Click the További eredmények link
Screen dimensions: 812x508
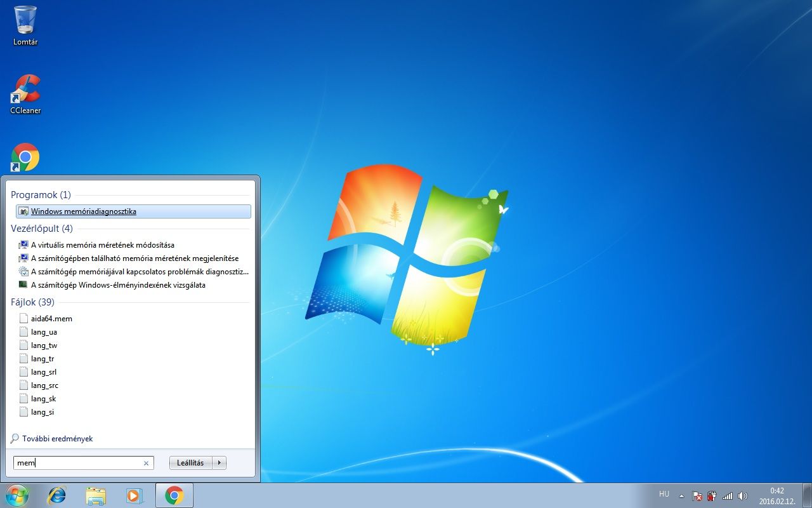click(57, 439)
